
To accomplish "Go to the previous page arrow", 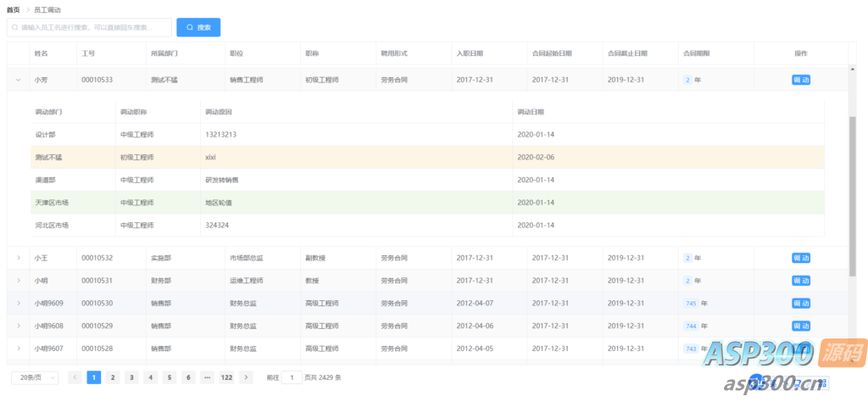I will 75,377.
